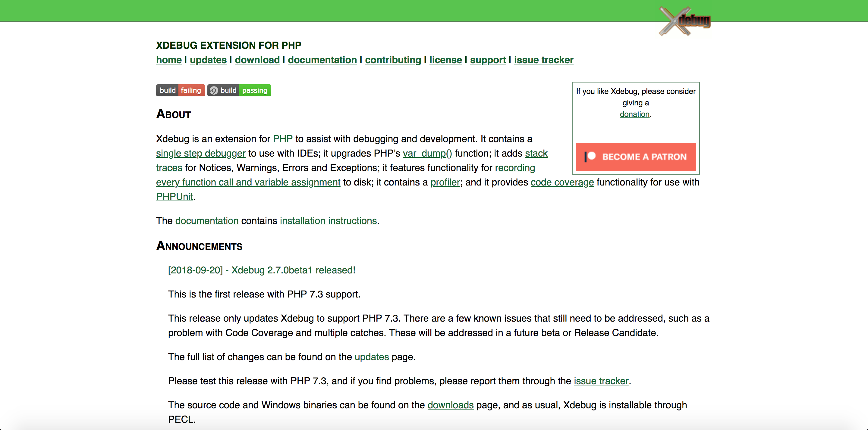Visit the support page from navigation
Viewport: 868px width, 430px height.
(488, 60)
